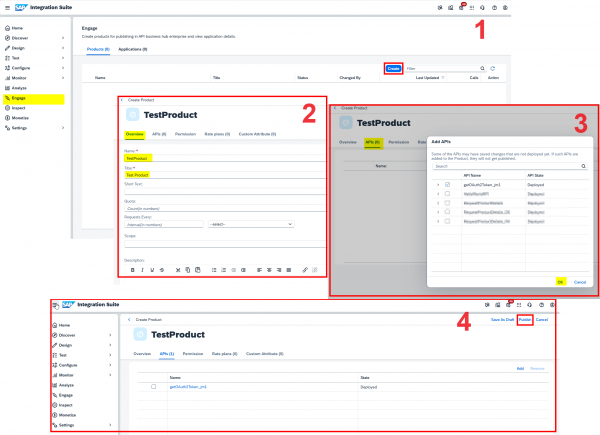The width and height of the screenshot is (600, 435).
Task: Click the Publish link in the bottom panel
Action: (524, 319)
